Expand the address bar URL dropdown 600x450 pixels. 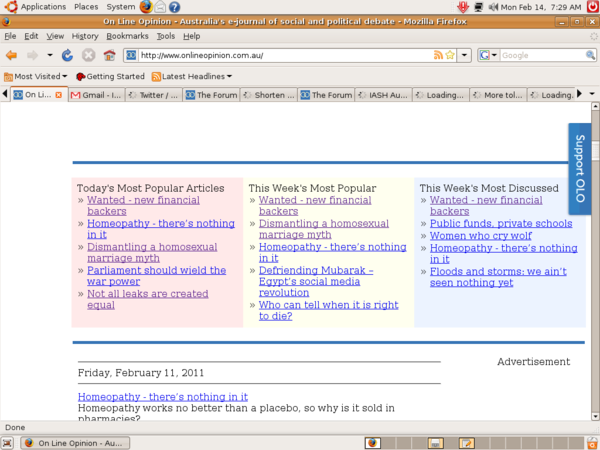464,55
